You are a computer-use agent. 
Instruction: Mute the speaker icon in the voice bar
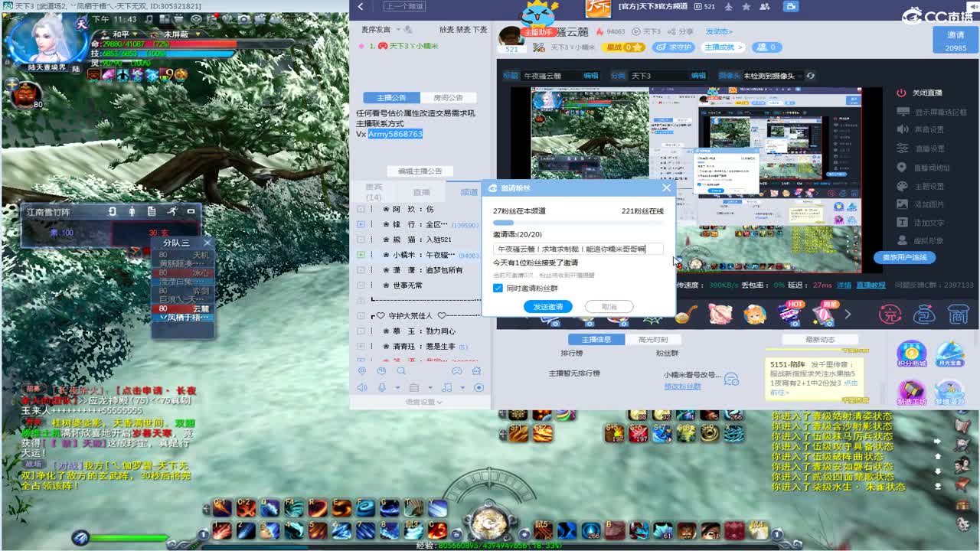coord(362,386)
